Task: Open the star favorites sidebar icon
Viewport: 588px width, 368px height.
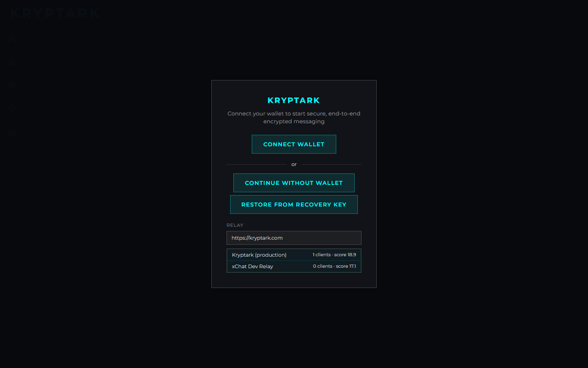Action: tap(12, 109)
